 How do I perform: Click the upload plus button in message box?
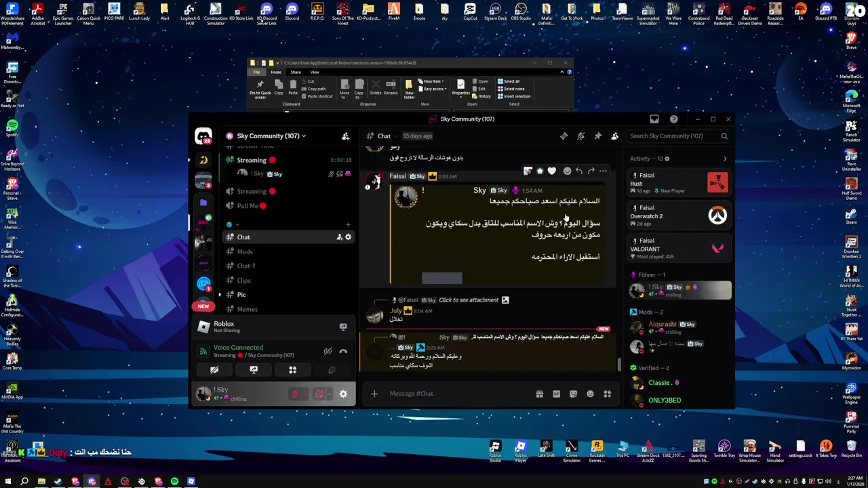[374, 394]
